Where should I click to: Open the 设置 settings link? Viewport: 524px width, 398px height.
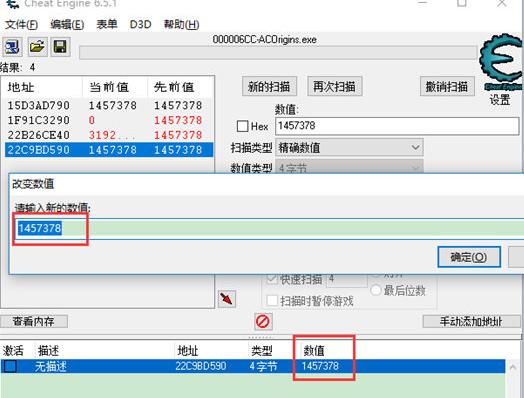[x=500, y=99]
